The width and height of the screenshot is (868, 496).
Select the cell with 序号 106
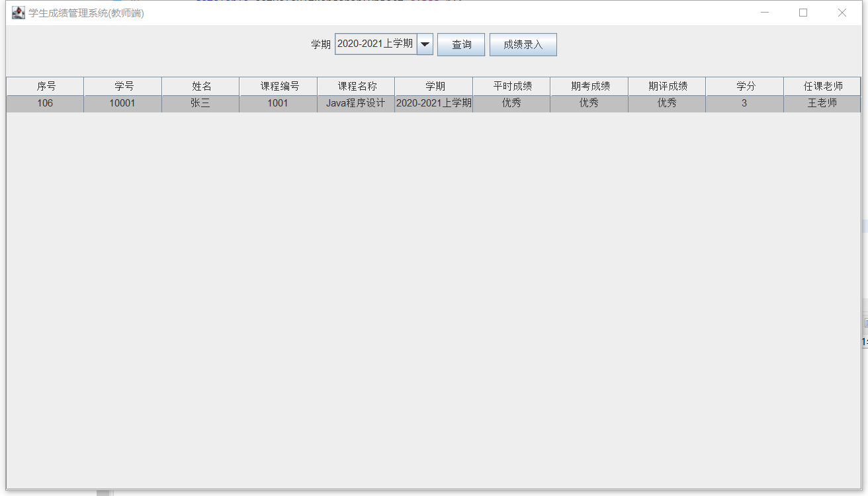(x=45, y=104)
